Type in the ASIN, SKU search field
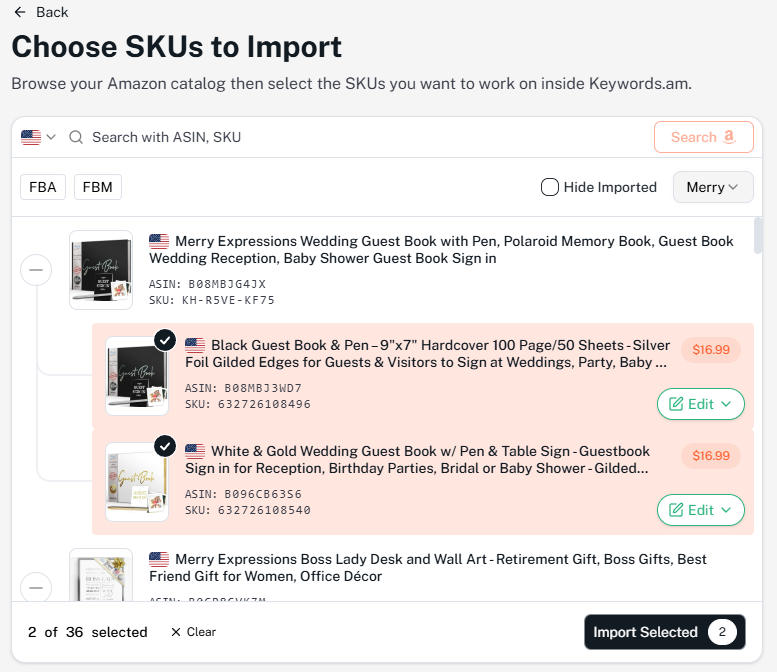The height and width of the screenshot is (672, 777). pyautogui.click(x=360, y=137)
